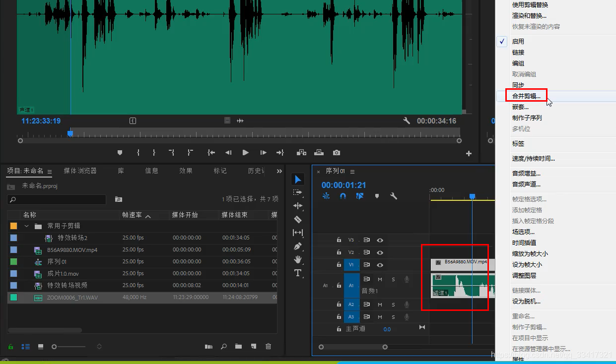Click new item button in project panel
The height and width of the screenshot is (364, 616).
tap(253, 347)
